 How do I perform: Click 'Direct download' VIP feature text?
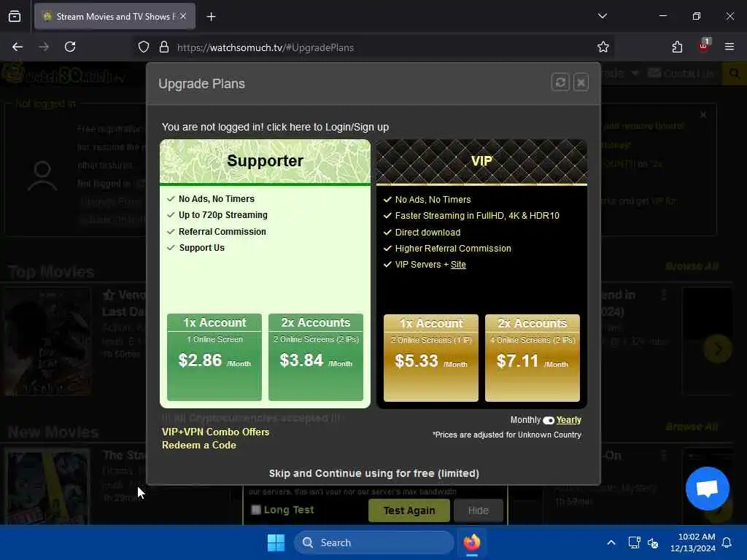coord(427,233)
